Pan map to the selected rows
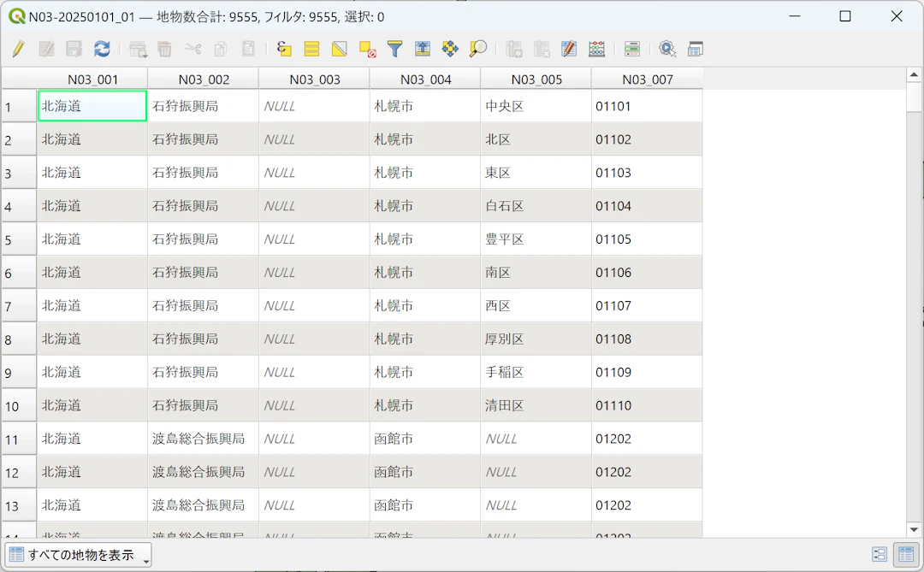This screenshot has width=924, height=572. (450, 49)
